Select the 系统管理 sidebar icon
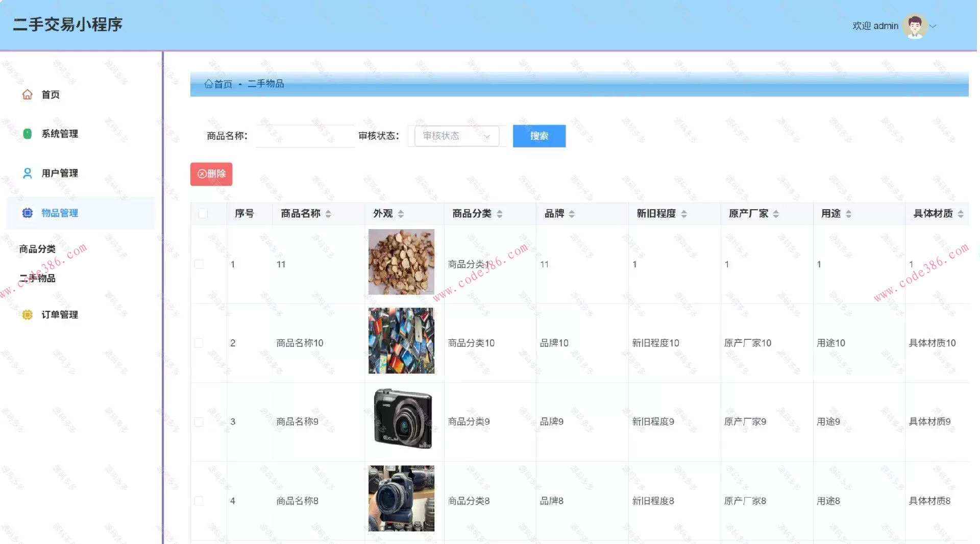980x544 pixels. pyautogui.click(x=27, y=133)
